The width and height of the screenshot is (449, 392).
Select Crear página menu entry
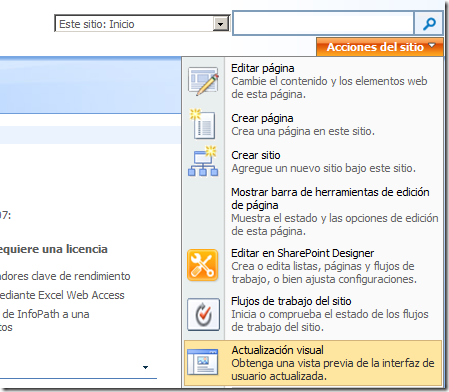click(x=313, y=124)
